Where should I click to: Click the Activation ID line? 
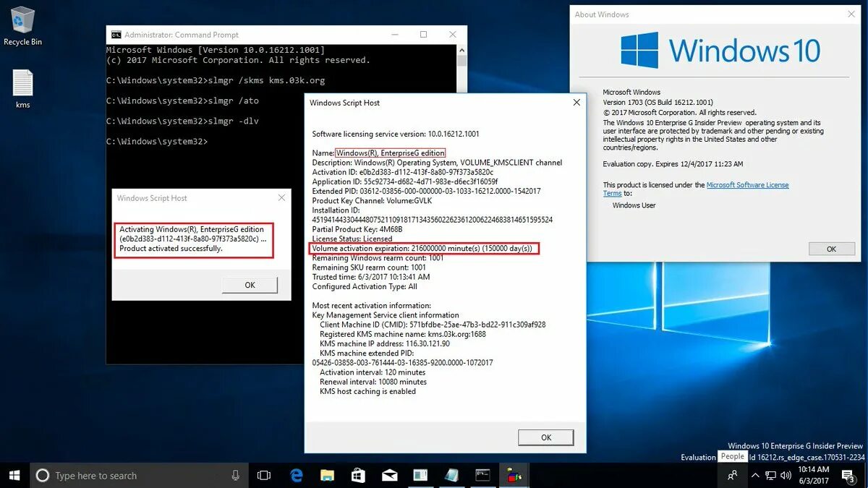(x=403, y=173)
